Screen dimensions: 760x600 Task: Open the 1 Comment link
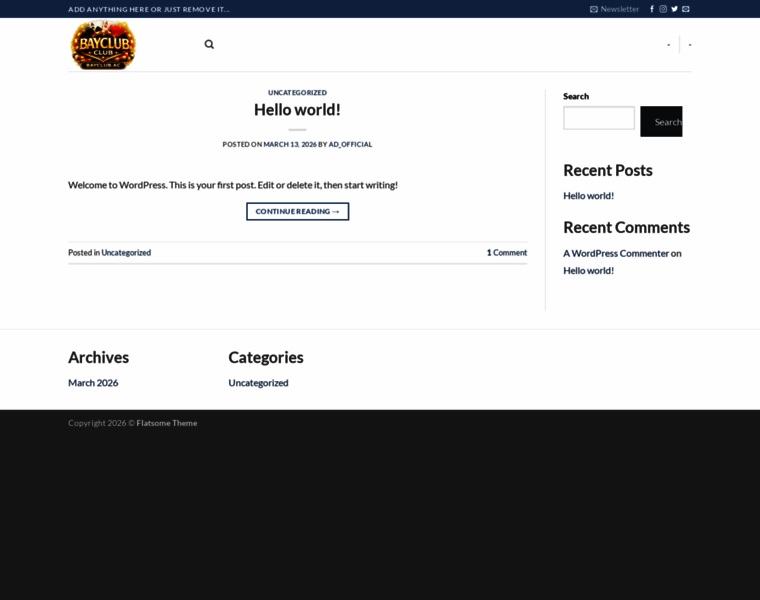(x=506, y=253)
